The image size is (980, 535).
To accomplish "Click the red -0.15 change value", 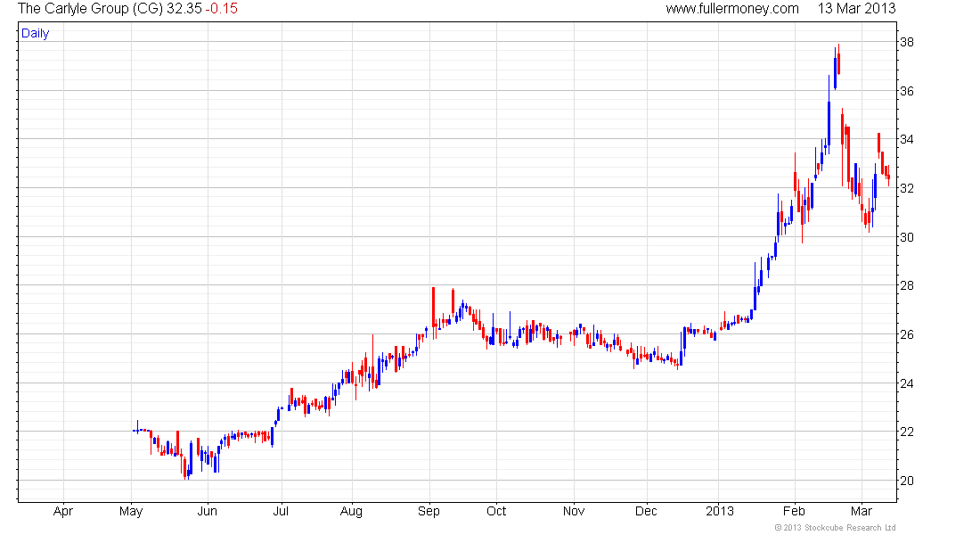I will (221, 9).
